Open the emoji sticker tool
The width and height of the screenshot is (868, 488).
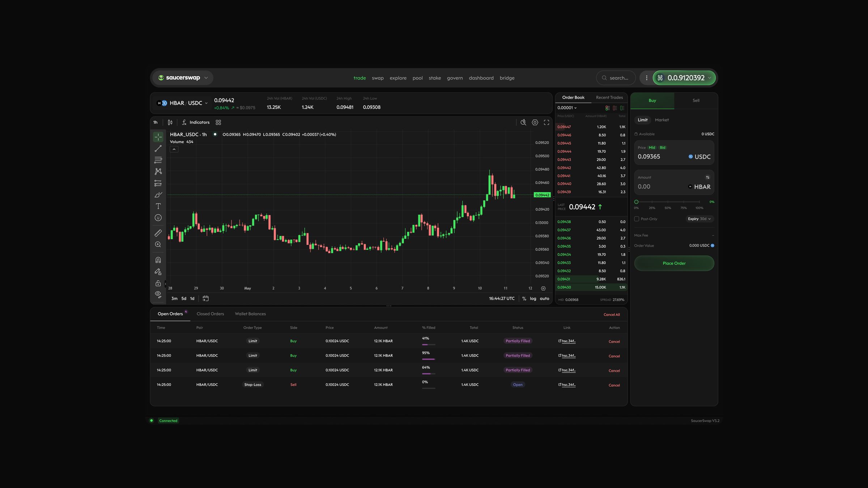click(158, 218)
